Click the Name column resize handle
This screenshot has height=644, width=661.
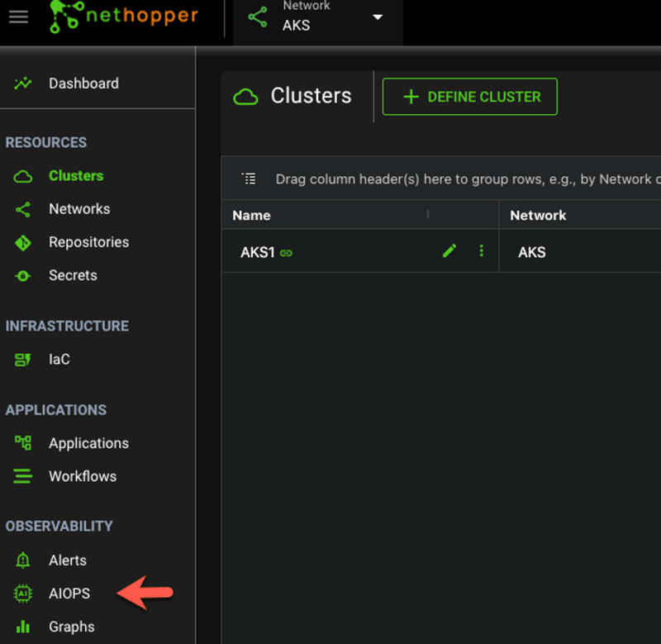point(428,215)
